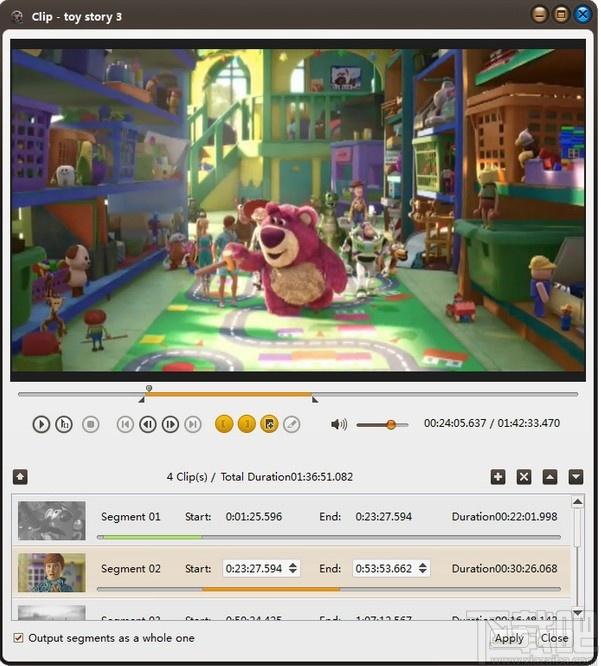Screen dimensions: 601x666
Task: Click the Close button
Action: (554, 638)
